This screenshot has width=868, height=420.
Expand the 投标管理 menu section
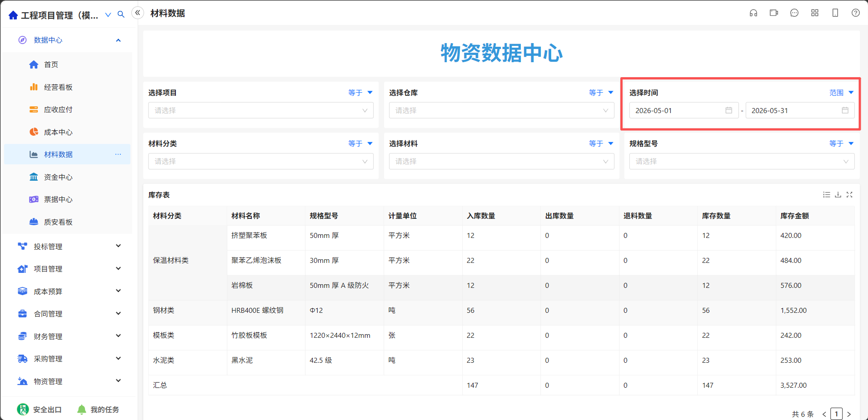click(69, 247)
